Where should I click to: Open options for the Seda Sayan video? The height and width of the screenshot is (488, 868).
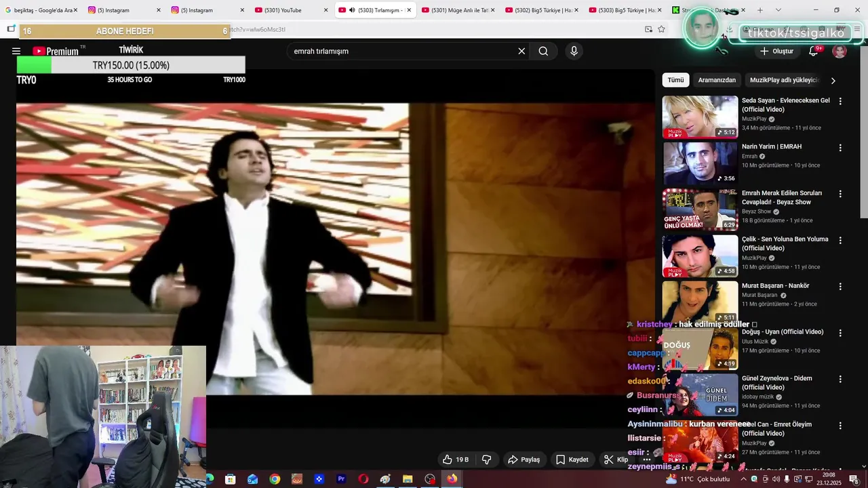(x=840, y=101)
